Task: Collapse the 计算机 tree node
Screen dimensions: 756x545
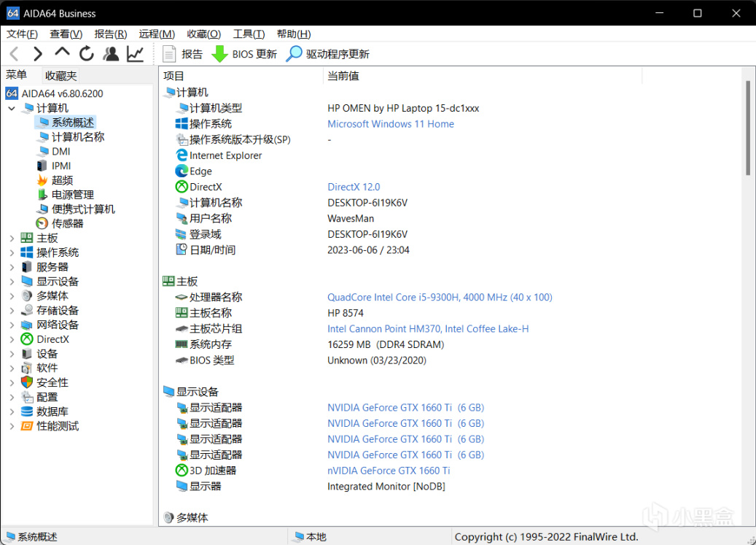Action: point(12,108)
